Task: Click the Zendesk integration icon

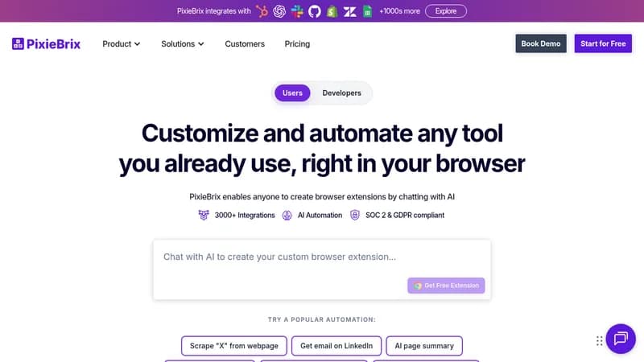Action: tap(350, 11)
